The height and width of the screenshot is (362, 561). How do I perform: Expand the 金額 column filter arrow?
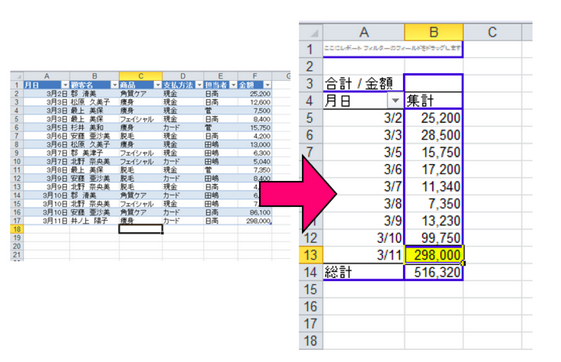click(x=267, y=85)
